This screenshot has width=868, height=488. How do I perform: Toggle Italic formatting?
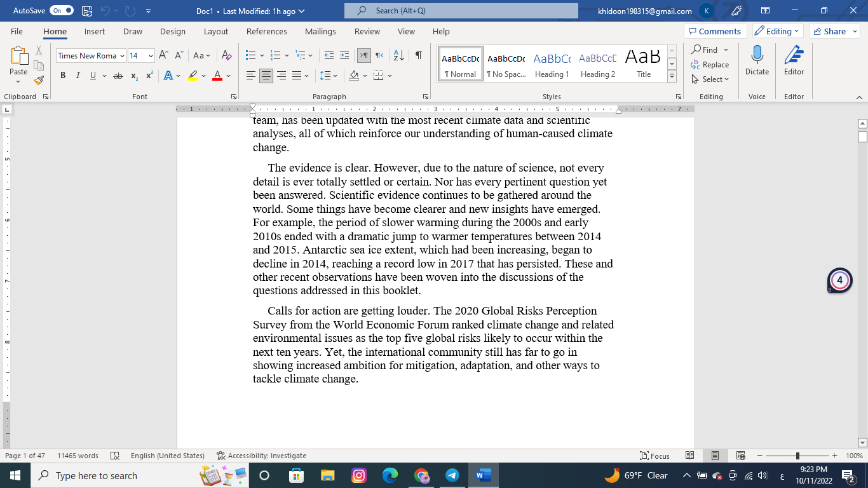pyautogui.click(x=78, y=76)
